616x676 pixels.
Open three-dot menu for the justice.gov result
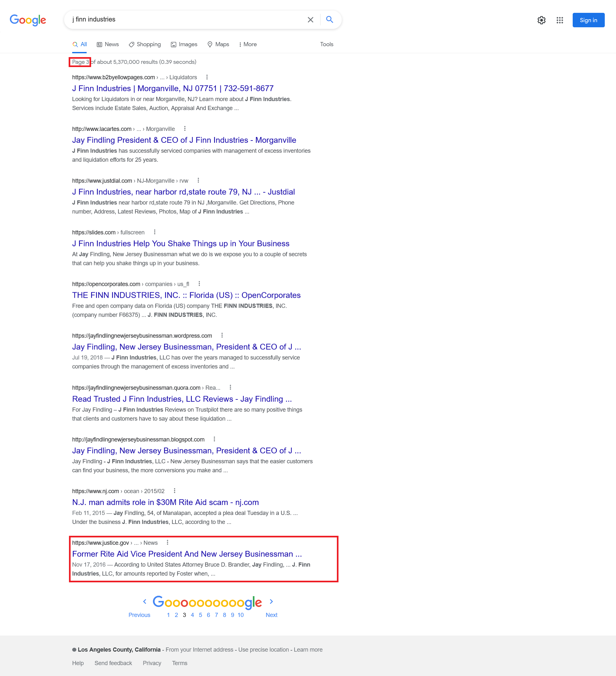[x=167, y=542]
